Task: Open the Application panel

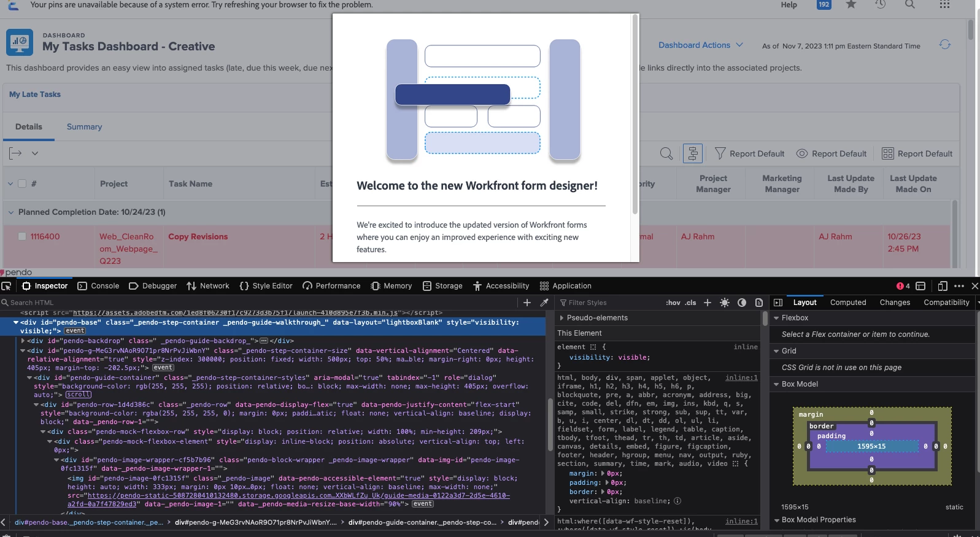Action: [565, 286]
